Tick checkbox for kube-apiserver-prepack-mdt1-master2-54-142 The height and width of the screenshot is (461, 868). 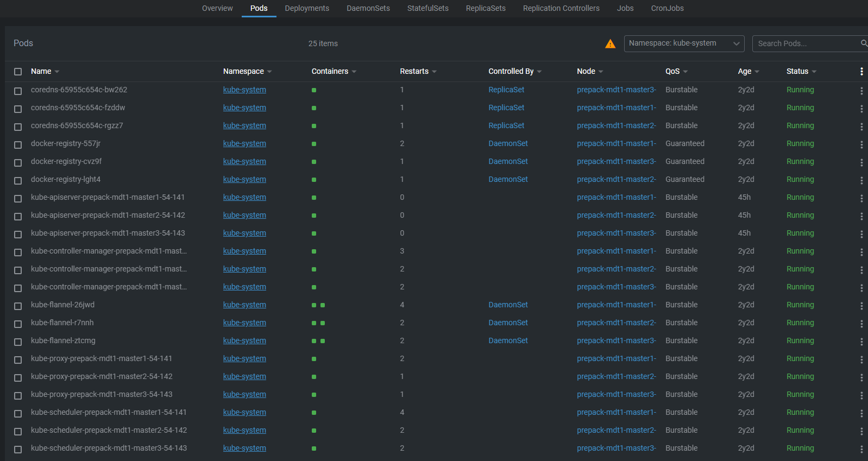(18, 216)
